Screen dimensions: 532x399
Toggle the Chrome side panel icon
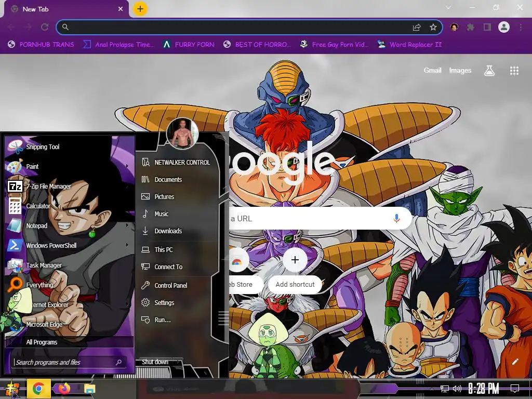487,27
